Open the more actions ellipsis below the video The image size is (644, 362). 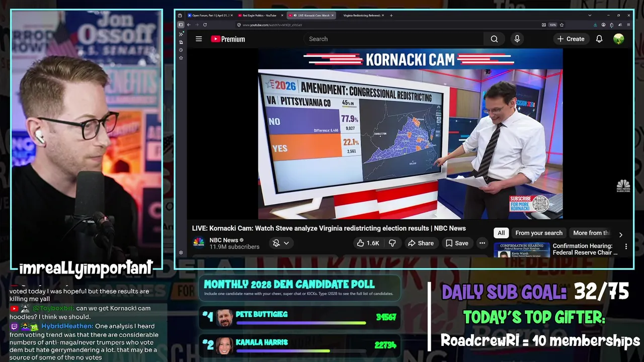pyautogui.click(x=482, y=243)
